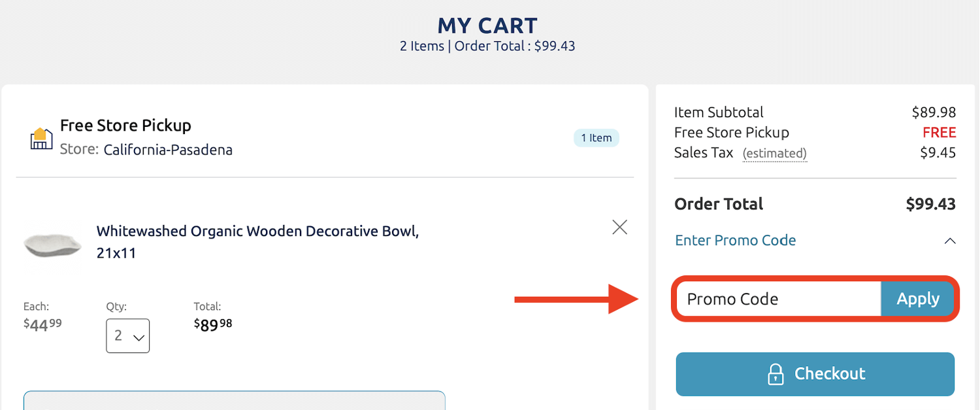Screen dimensions: 980x410
Task: Remove the wooden bowl using the X icon
Action: click(x=619, y=227)
